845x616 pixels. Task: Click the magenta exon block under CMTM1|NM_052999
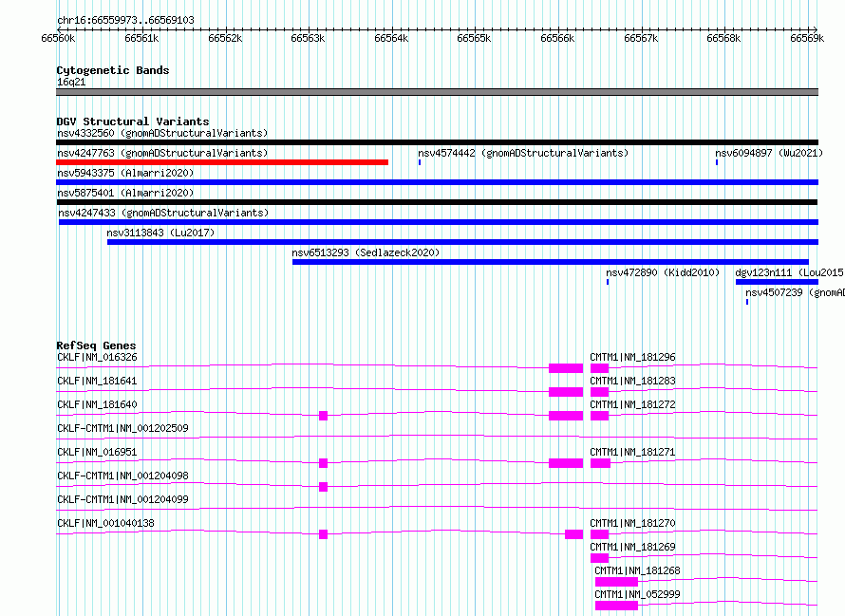(616, 606)
